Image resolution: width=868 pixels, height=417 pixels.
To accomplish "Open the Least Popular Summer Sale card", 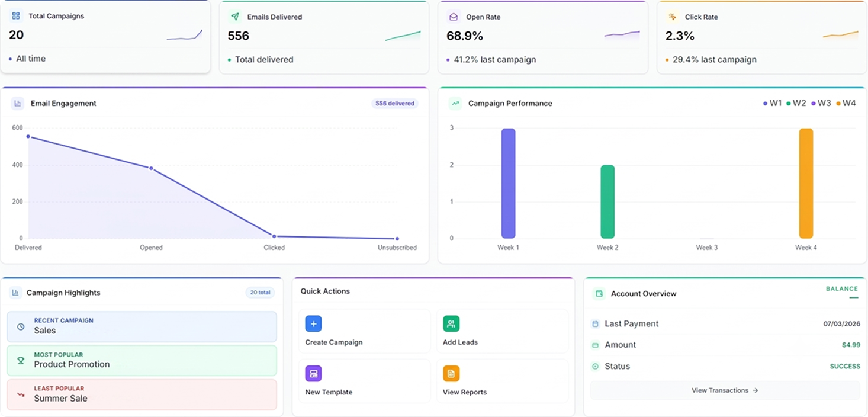I will coord(142,394).
